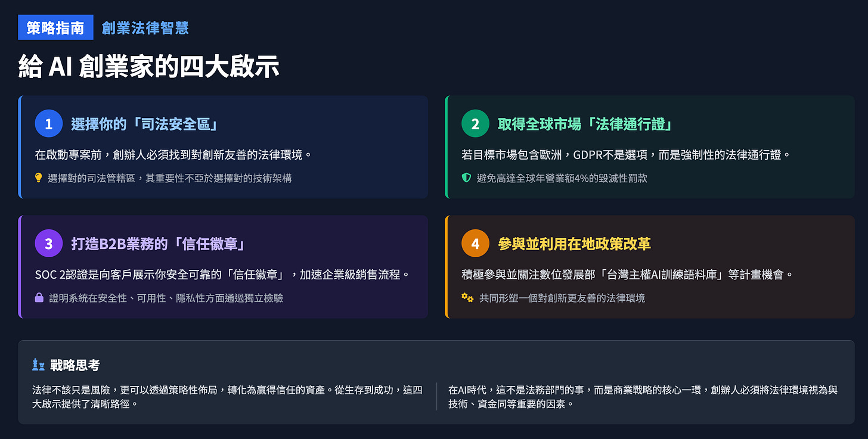Click the note 證明系統在安全性、可用性
Viewport: 868px width, 439px height.
(x=166, y=298)
